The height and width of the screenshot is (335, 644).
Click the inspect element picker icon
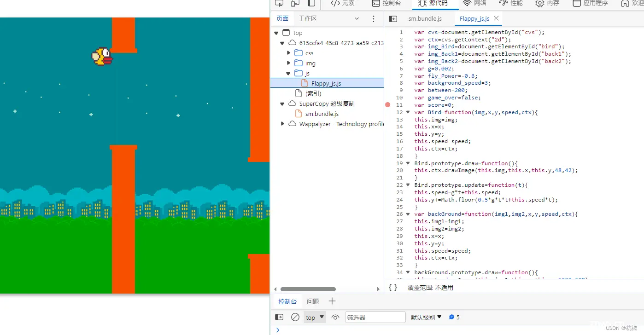coord(279,3)
